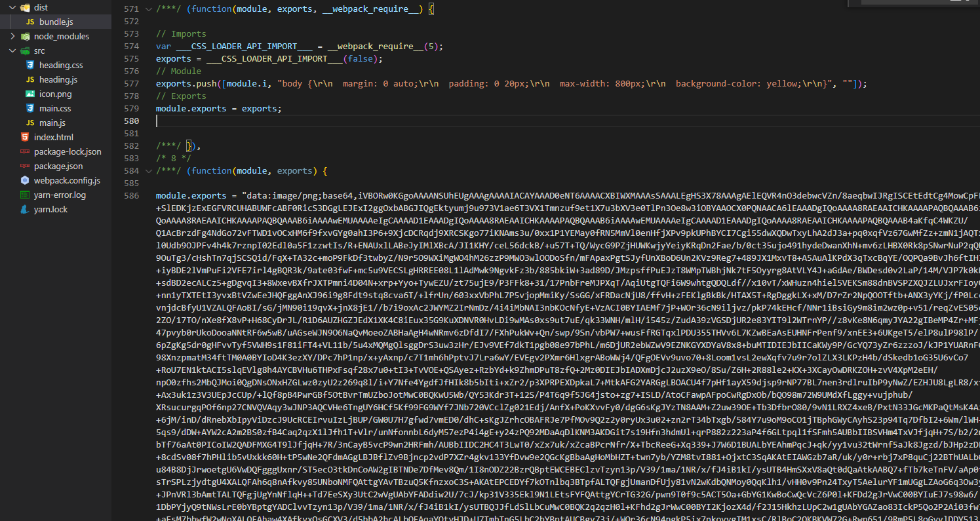The image size is (980, 521).
Task: Click line number 574 in the gutter
Action: point(131,47)
